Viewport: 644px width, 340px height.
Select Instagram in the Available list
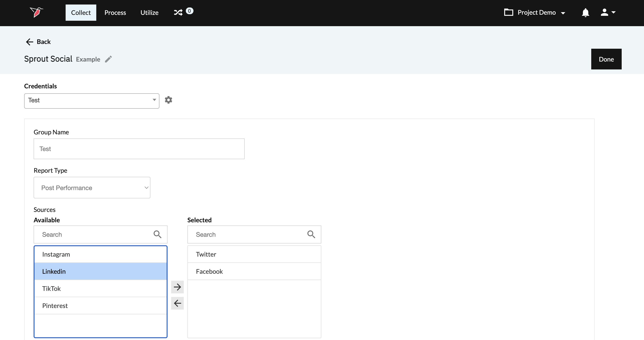point(100,254)
